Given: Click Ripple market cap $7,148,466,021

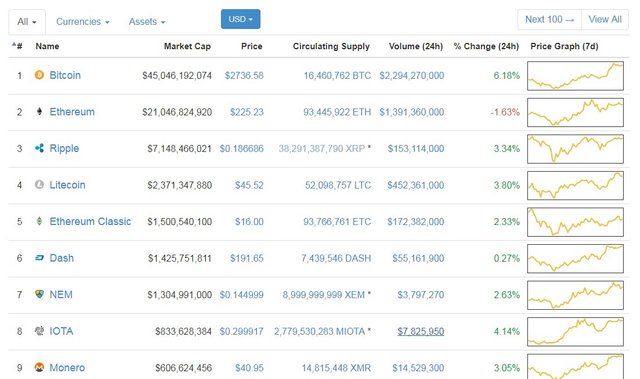Looking at the screenshot, I should click(x=180, y=148).
